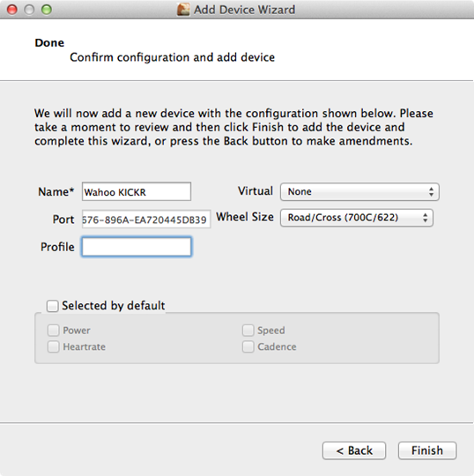Tick the Power checkbox
This screenshot has width=474, height=476.
point(53,331)
